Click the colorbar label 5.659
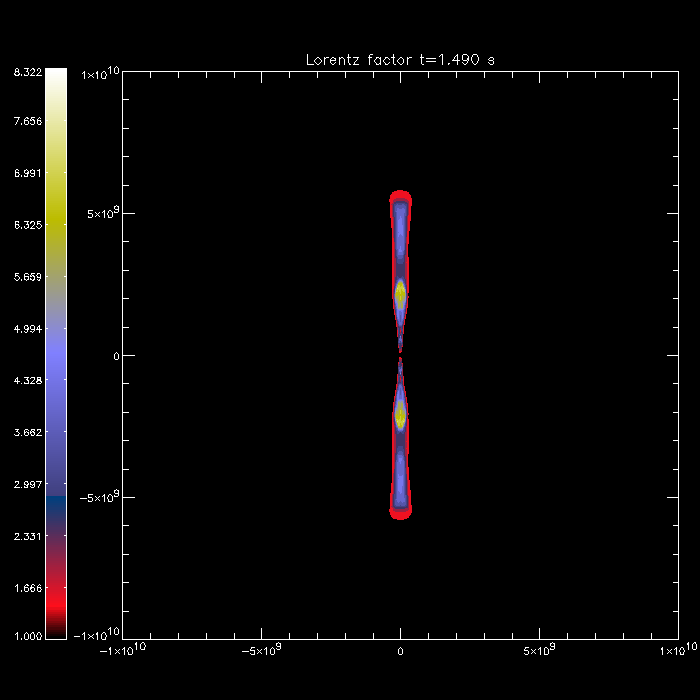The height and width of the screenshot is (700, 700). click(28, 277)
